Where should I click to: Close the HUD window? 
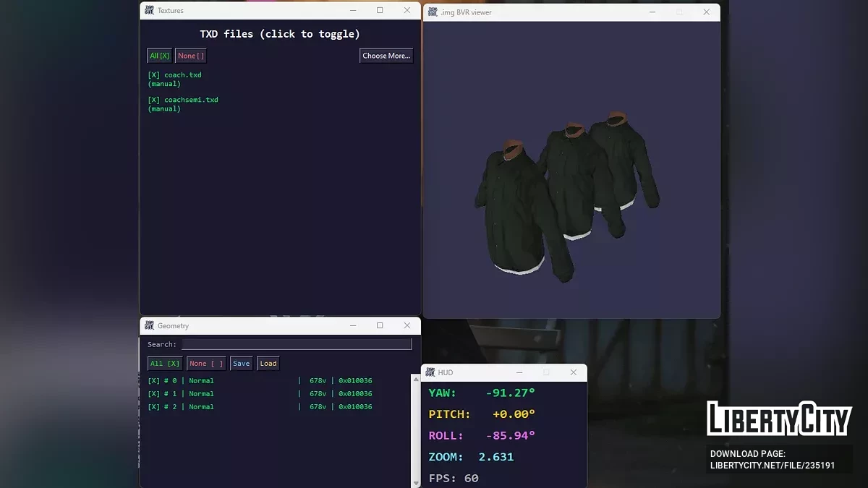click(x=573, y=372)
